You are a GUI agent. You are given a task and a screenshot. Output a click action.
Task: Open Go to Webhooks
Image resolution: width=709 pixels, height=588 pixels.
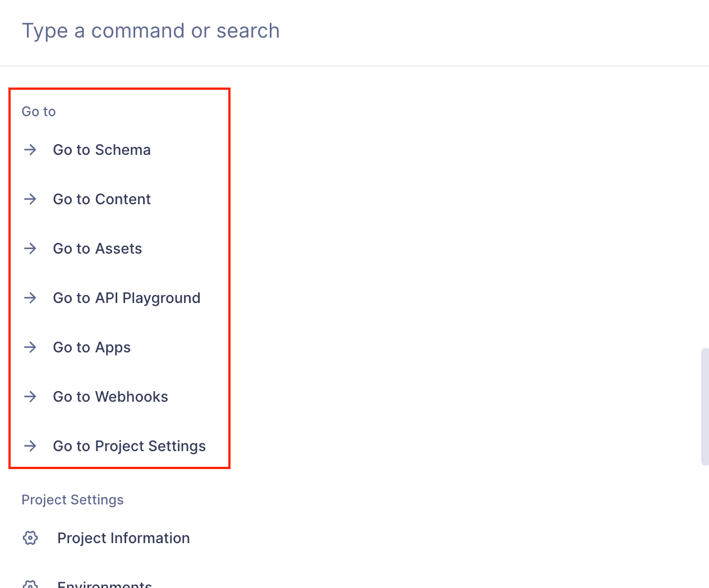110,396
